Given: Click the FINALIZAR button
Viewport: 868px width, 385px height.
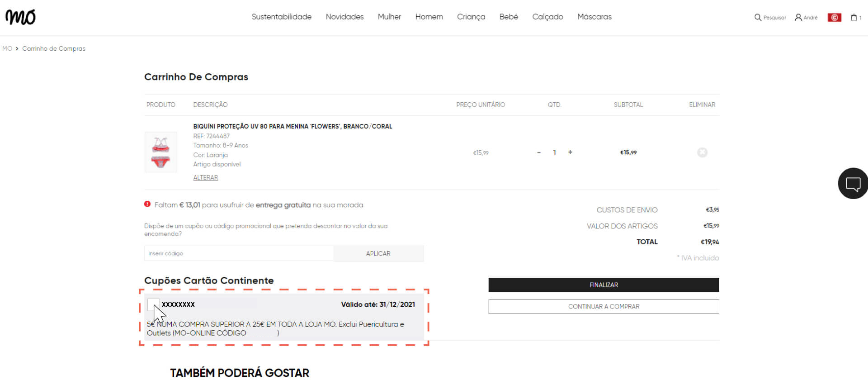Looking at the screenshot, I should pos(604,285).
